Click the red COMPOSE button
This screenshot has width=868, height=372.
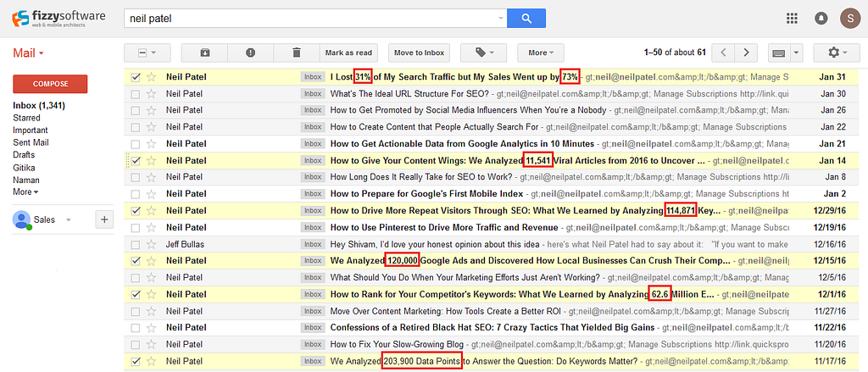coord(50,84)
